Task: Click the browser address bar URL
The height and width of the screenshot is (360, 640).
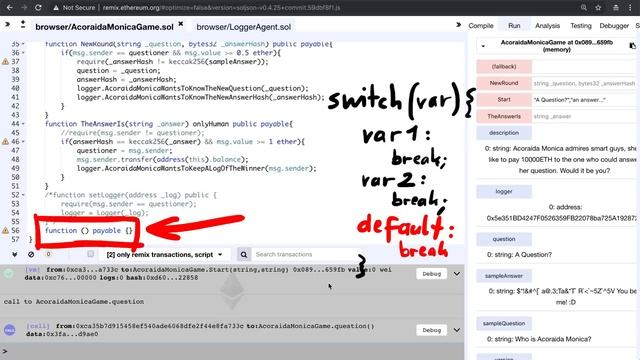Action: point(221,8)
